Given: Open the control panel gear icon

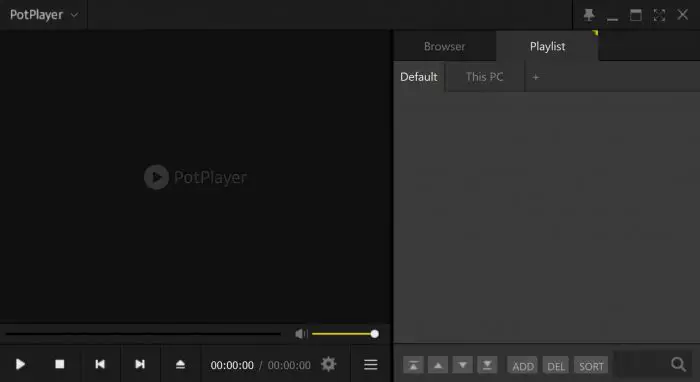Looking at the screenshot, I should pyautogui.click(x=329, y=364).
